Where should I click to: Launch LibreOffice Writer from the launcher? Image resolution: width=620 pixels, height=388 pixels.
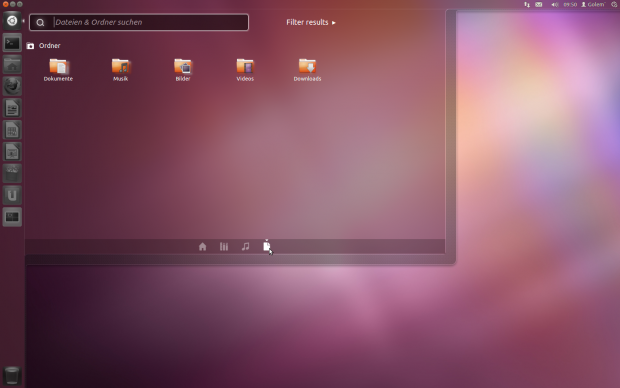pos(12,108)
